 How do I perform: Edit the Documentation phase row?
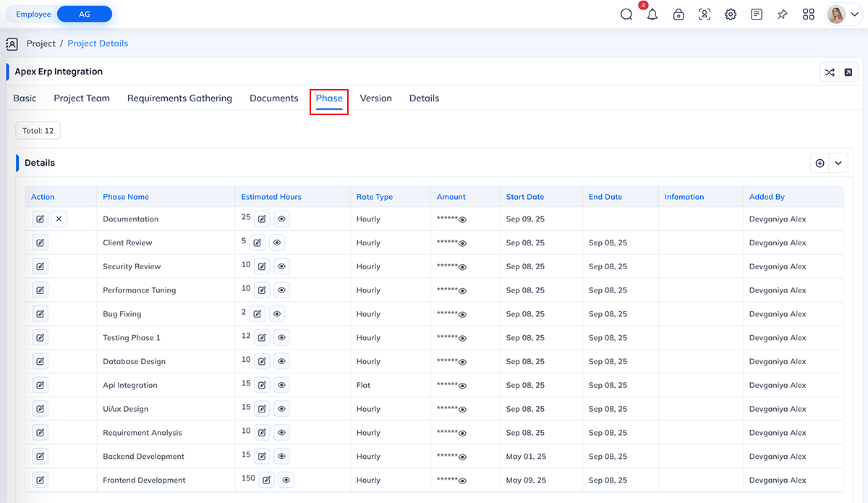pyautogui.click(x=41, y=219)
